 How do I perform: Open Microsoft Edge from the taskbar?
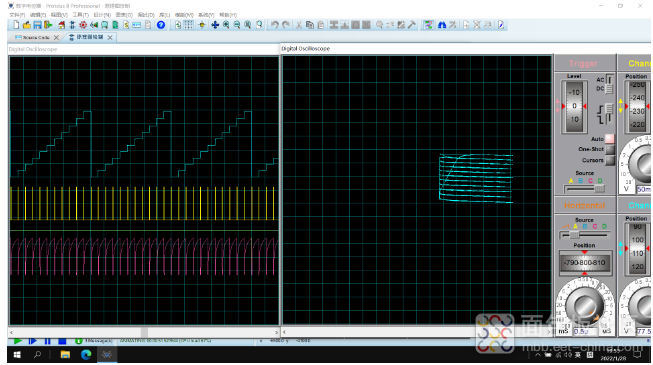pos(86,355)
